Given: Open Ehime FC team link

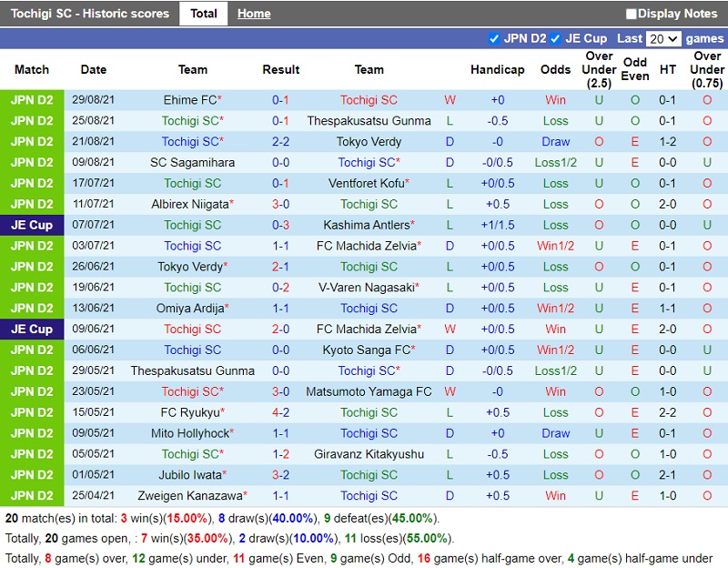Looking at the screenshot, I should pos(189,100).
